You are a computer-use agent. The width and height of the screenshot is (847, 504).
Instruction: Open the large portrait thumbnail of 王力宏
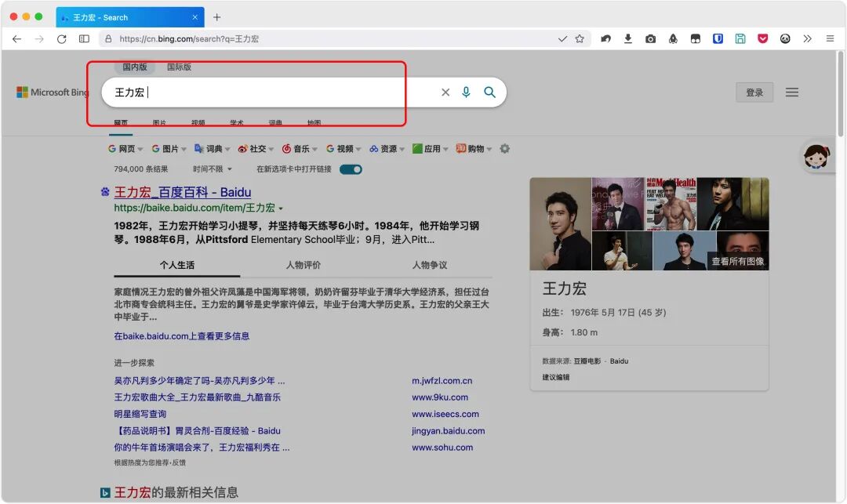point(560,224)
